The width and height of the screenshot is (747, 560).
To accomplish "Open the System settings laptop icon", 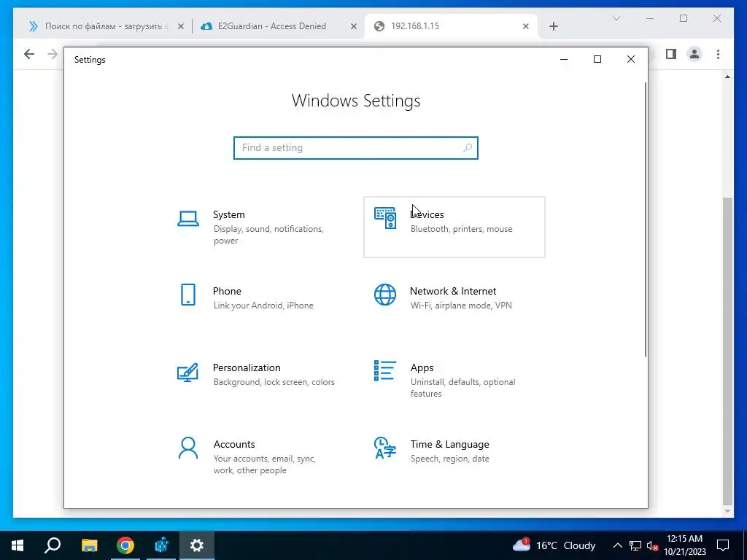I will (188, 219).
